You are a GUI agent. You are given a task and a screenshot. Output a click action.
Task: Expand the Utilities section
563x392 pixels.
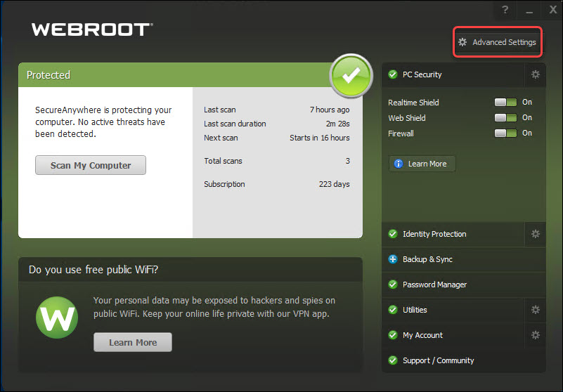tap(415, 310)
